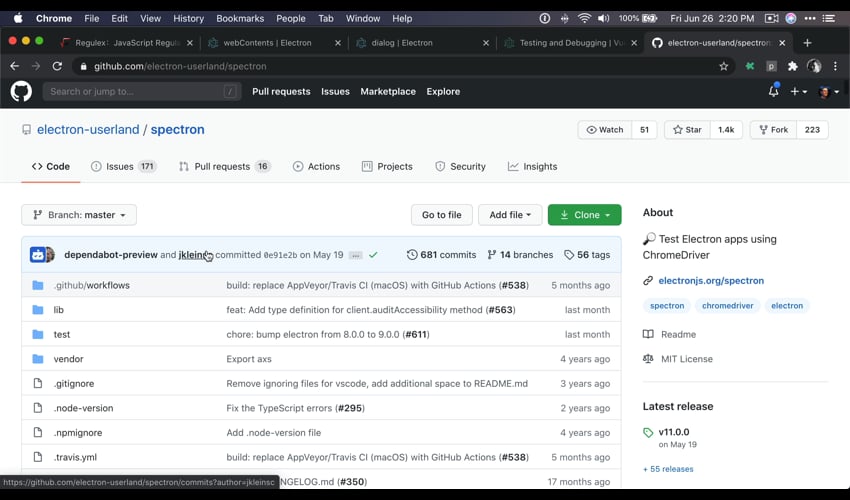Screen dimensions: 850x500
Task: View the passing build checkmark
Action: point(373,254)
